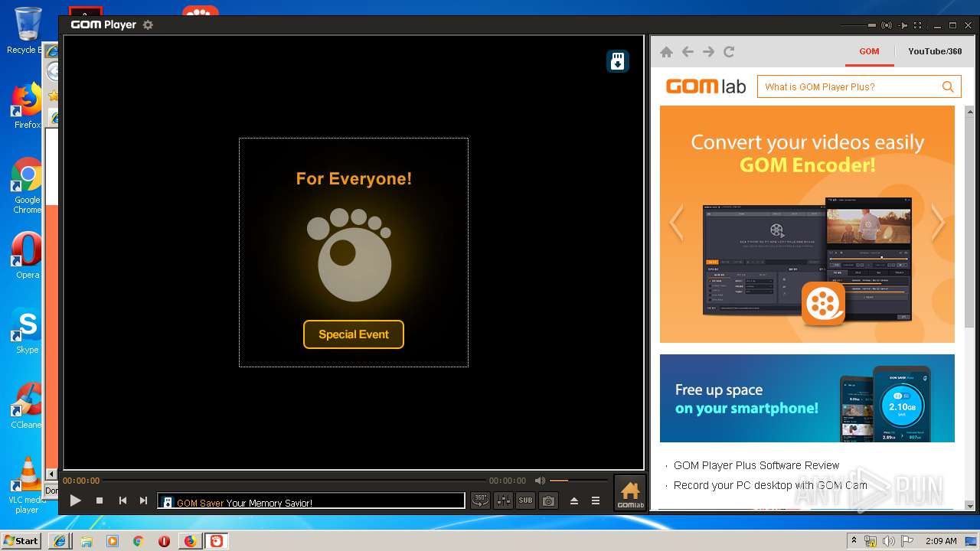Click the system volume tray icon
The height and width of the screenshot is (551, 980).
click(888, 541)
